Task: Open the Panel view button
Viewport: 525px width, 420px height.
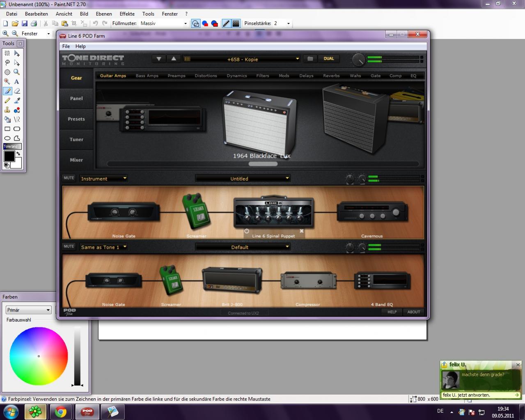Action: click(x=76, y=99)
